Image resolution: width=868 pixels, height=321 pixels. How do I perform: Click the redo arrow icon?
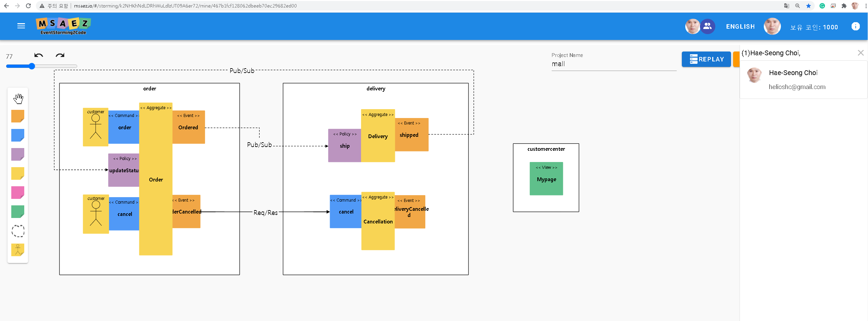[60, 56]
